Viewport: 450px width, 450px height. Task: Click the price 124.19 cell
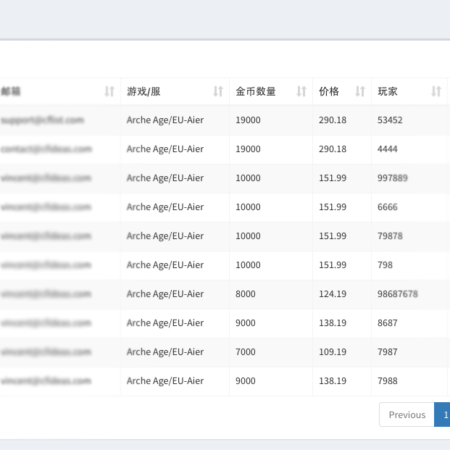point(333,294)
